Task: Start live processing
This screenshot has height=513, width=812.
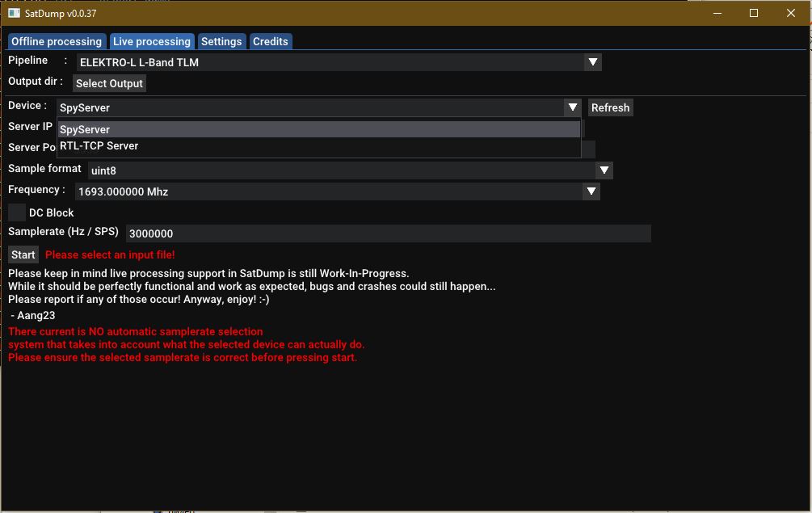Action: coord(23,254)
